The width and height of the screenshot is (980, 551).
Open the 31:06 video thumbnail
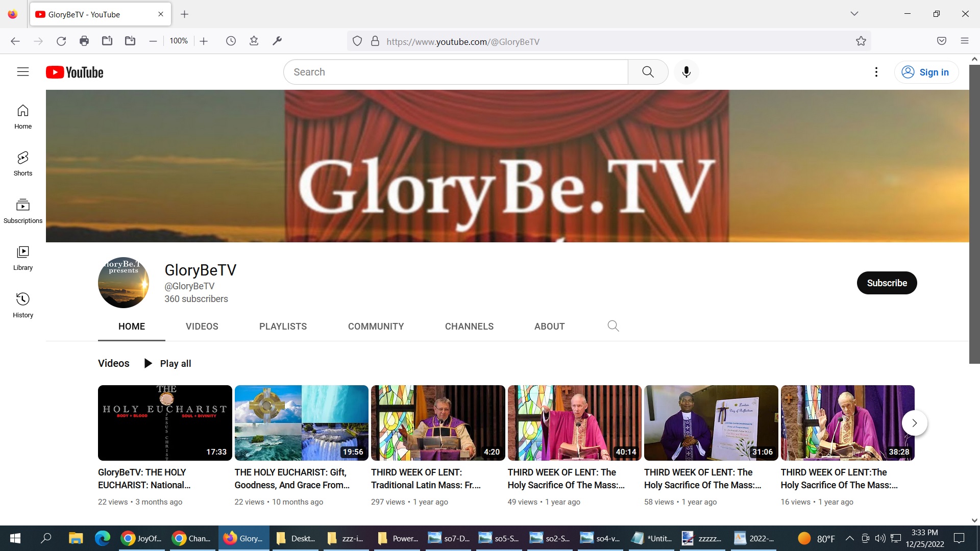point(711,423)
